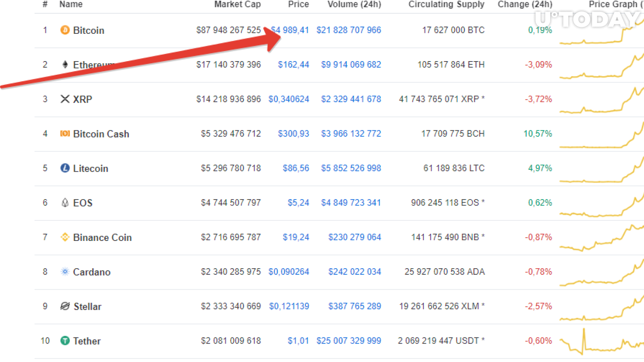
Task: Sort table by Change (24h) header
Action: pyautogui.click(x=525, y=4)
